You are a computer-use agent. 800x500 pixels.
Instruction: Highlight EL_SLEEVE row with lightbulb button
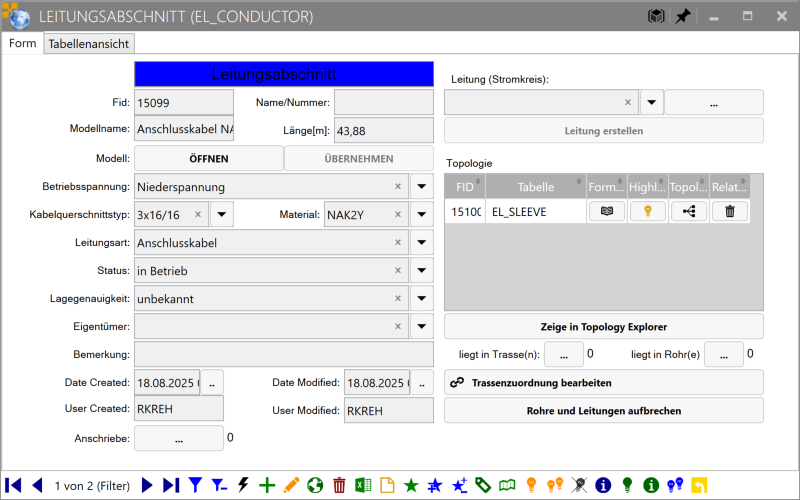pos(647,211)
